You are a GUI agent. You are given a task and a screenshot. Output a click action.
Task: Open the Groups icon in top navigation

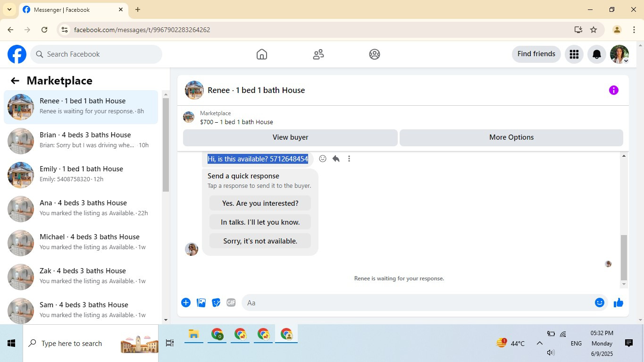pos(375,54)
